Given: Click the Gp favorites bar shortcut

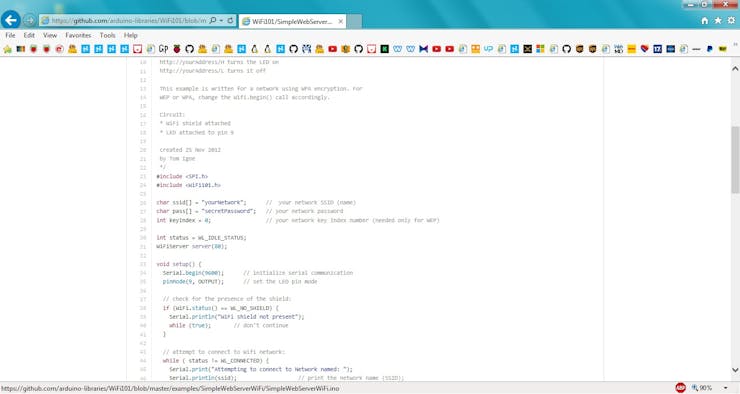Looking at the screenshot, I should click(x=163, y=49).
